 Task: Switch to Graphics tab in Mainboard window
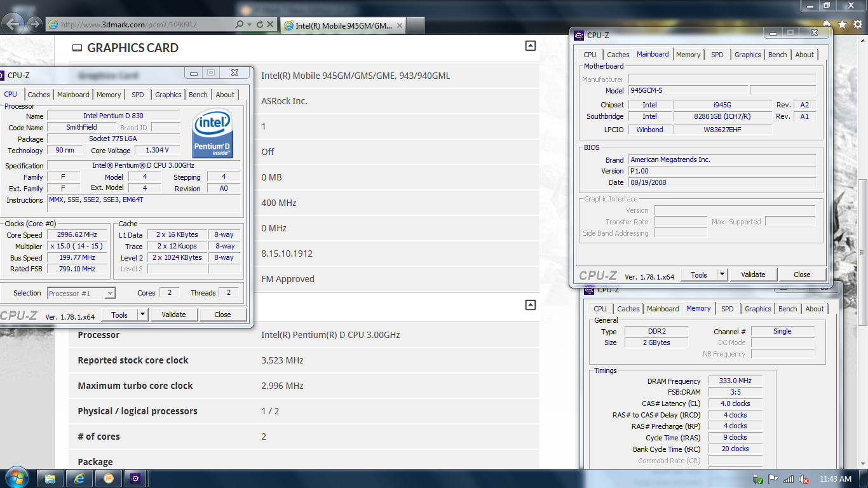(748, 55)
